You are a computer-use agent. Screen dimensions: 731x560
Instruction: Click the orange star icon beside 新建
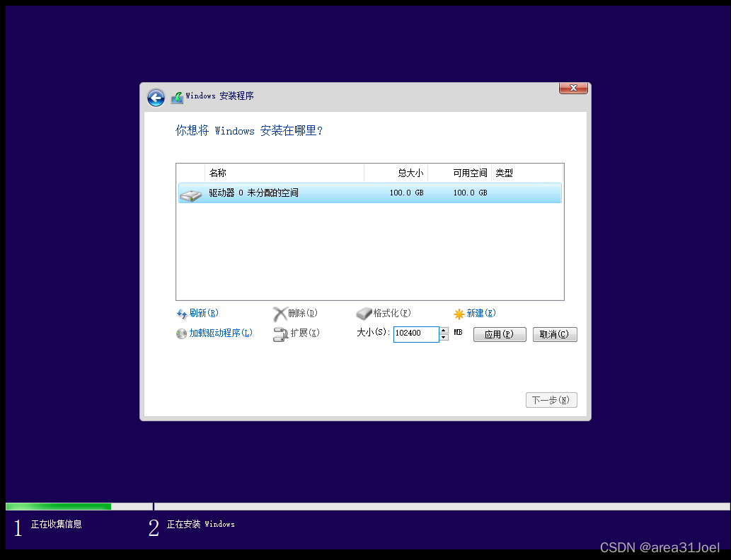(459, 314)
